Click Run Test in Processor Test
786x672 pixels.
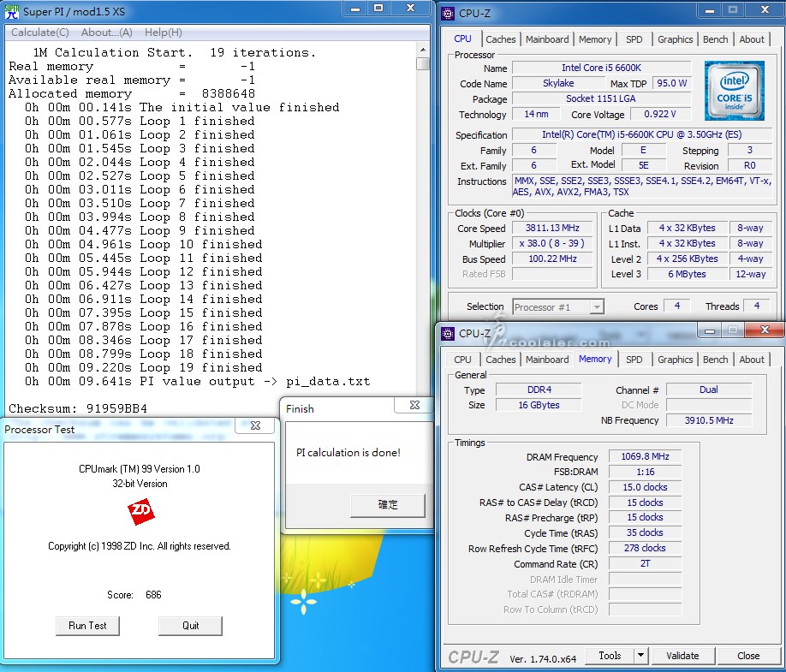[x=87, y=626]
